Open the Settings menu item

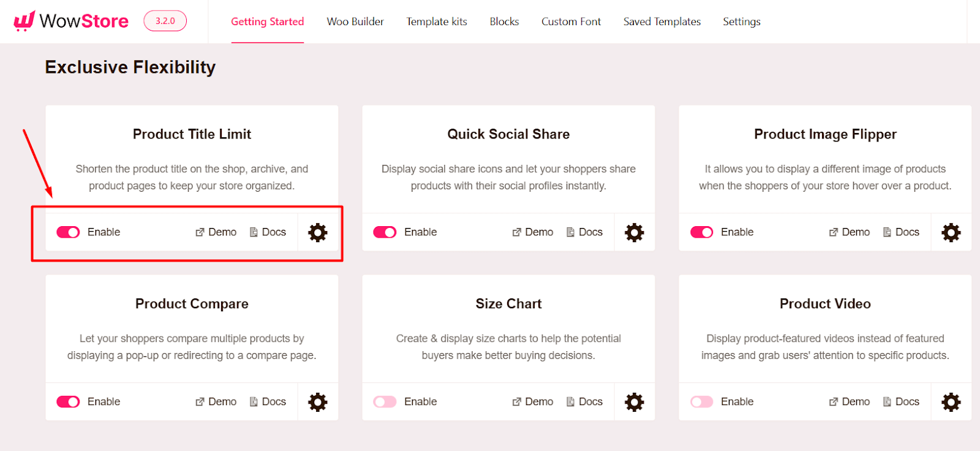pos(741,21)
